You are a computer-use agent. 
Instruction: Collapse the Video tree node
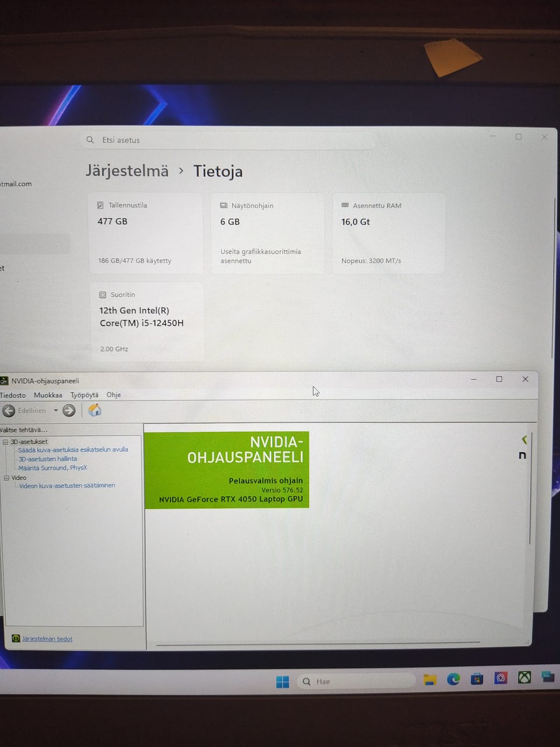tap(6, 478)
